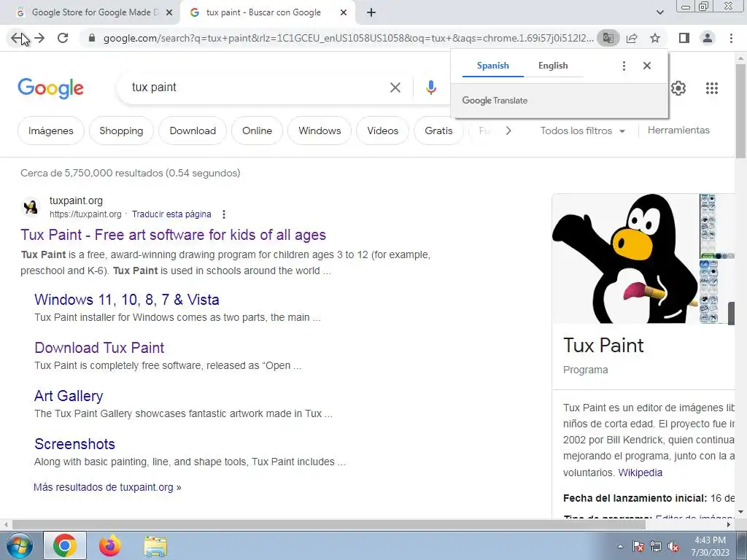Start voice search with microphone icon
This screenshot has height=560, width=747.
pos(431,87)
